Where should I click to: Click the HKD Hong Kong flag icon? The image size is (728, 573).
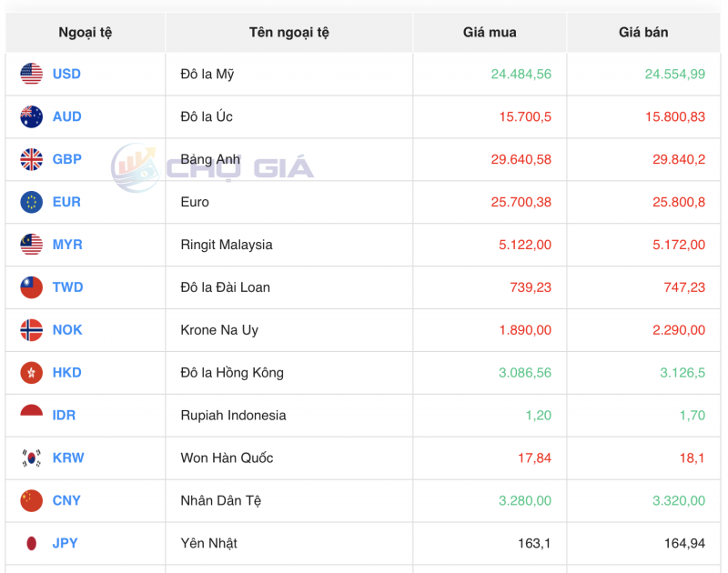point(33,373)
